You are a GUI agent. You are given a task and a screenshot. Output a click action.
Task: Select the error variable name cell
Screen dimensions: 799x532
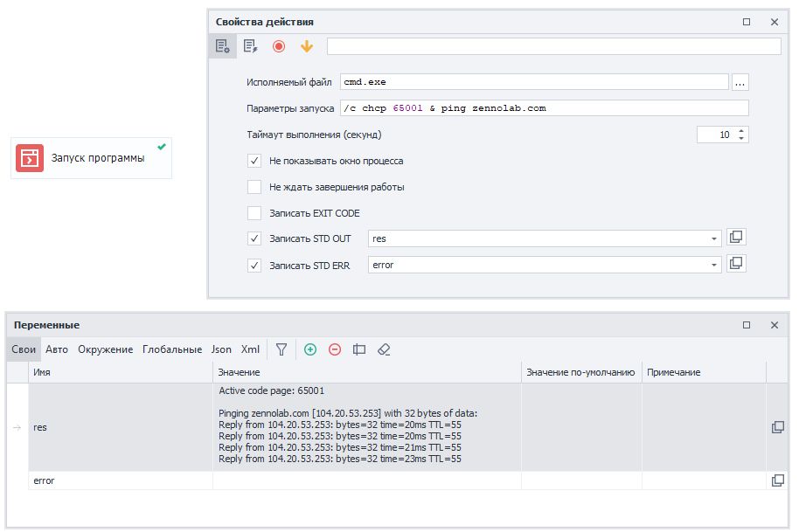[x=121, y=480]
